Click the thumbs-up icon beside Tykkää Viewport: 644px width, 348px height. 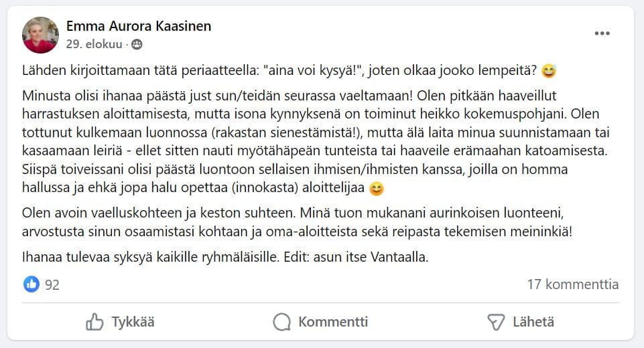click(x=94, y=322)
